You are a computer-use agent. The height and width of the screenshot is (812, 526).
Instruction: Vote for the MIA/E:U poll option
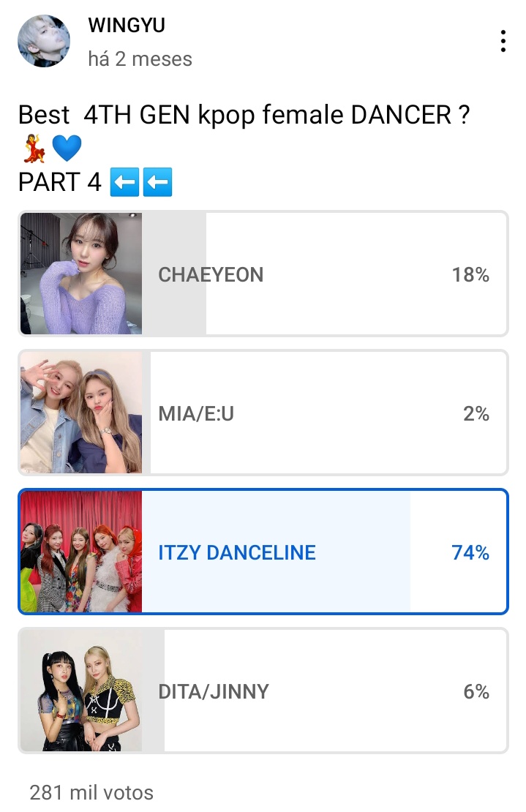[263, 413]
